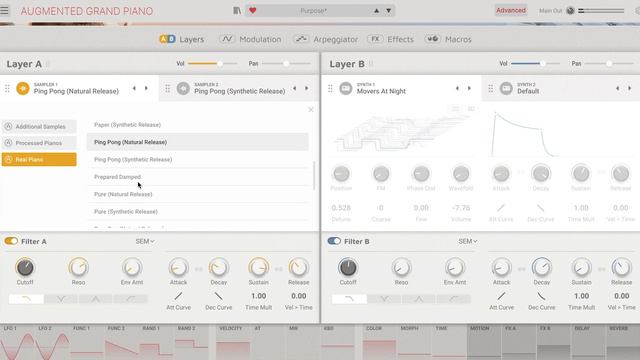This screenshot has width=640, height=360.
Task: Select previous sample for Sampler 1
Action: click(x=134, y=88)
